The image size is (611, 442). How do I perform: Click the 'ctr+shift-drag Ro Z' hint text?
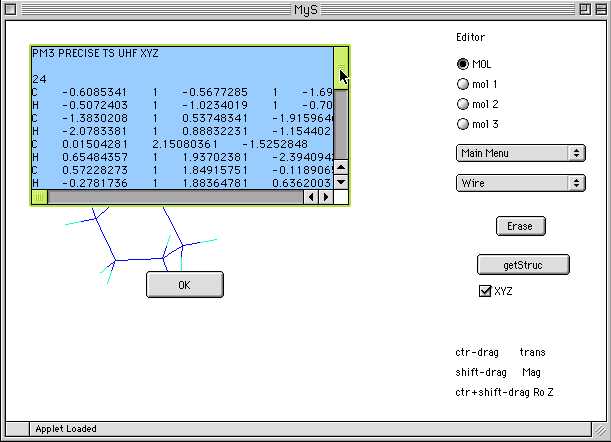[504, 392]
